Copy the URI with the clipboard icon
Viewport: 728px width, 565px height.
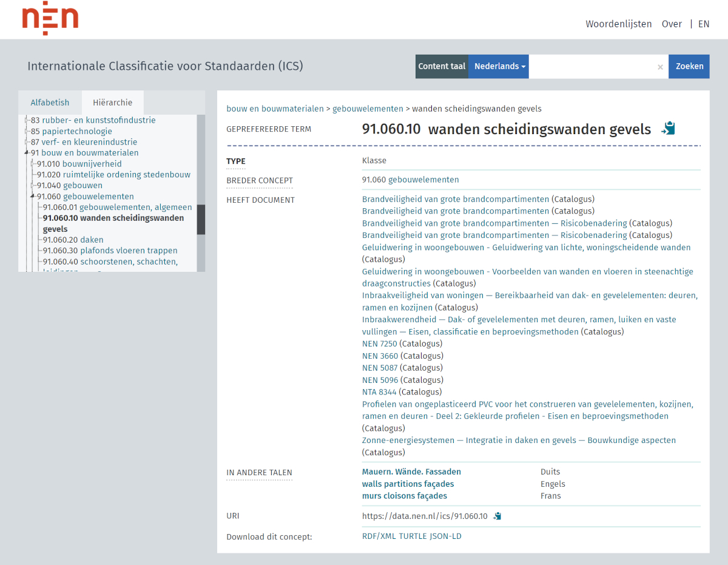click(497, 516)
